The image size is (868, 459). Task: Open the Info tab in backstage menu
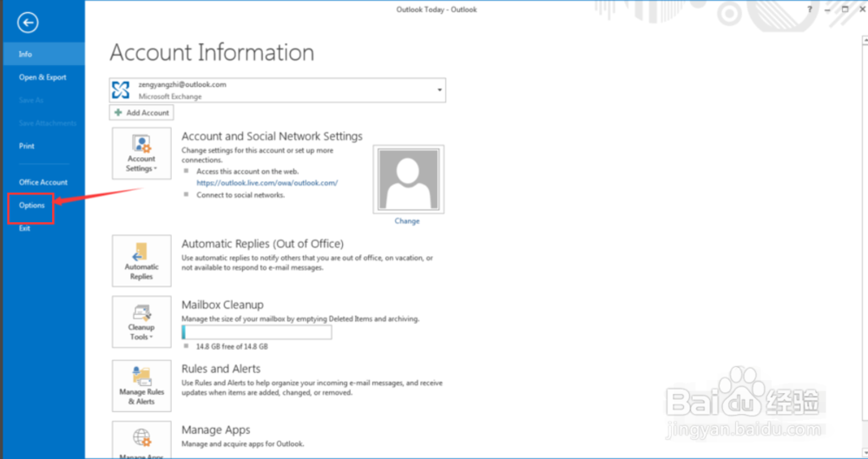coord(43,55)
